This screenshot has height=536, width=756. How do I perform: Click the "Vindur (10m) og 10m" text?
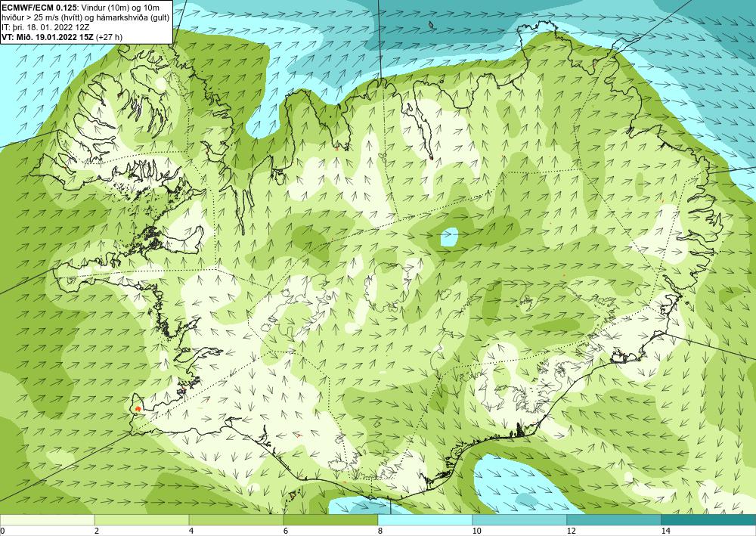[119, 8]
